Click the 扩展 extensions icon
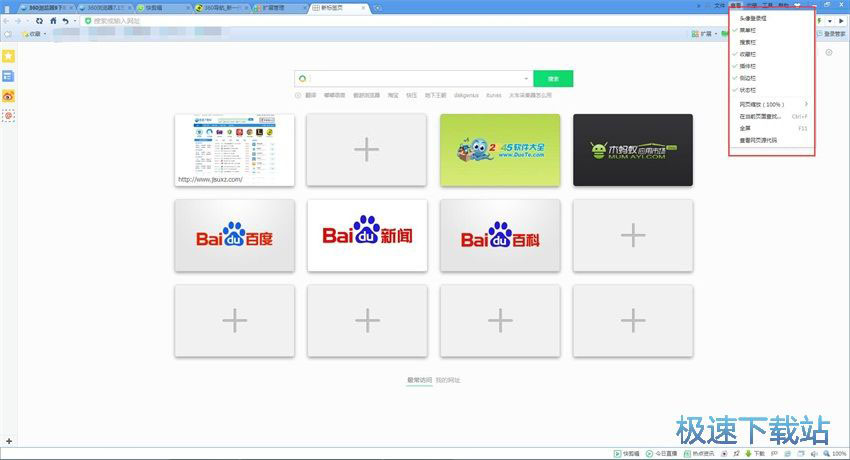Viewport: 850px width, 460px height. (x=701, y=34)
